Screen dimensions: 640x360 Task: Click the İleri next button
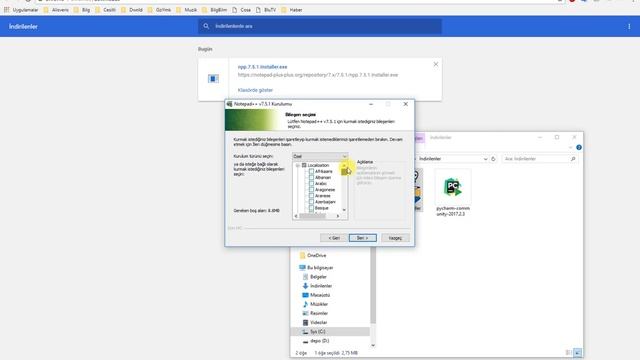click(x=362, y=238)
